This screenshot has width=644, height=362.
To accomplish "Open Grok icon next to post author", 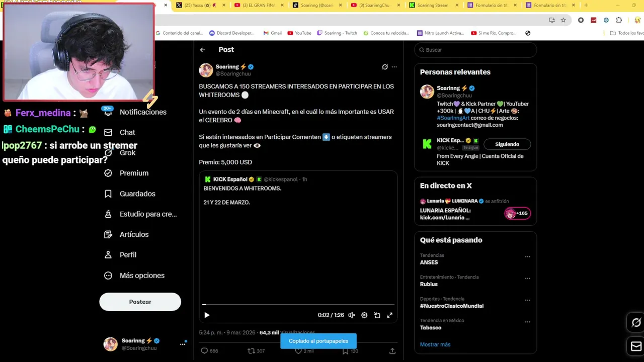I will (385, 67).
